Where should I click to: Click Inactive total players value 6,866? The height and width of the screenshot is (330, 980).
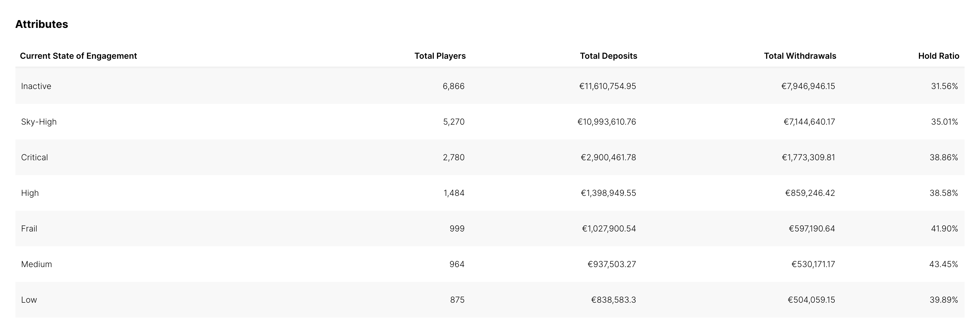pos(454,86)
